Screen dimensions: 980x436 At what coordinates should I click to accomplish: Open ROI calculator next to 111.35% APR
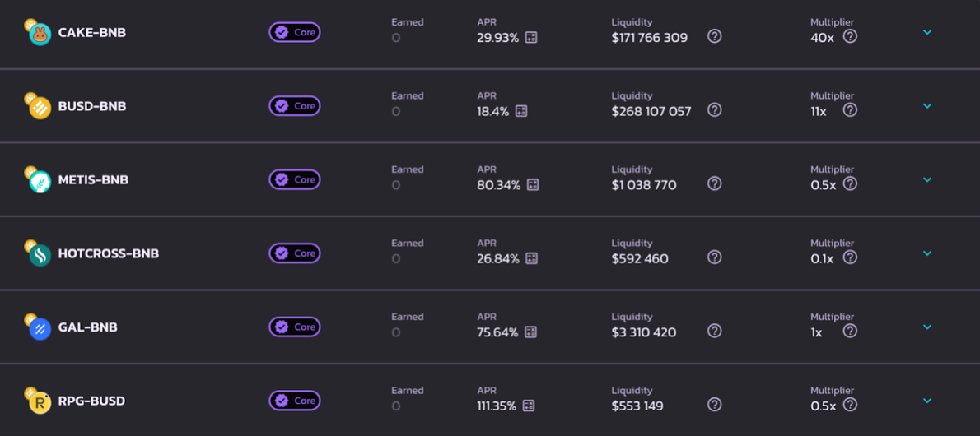pyautogui.click(x=529, y=406)
